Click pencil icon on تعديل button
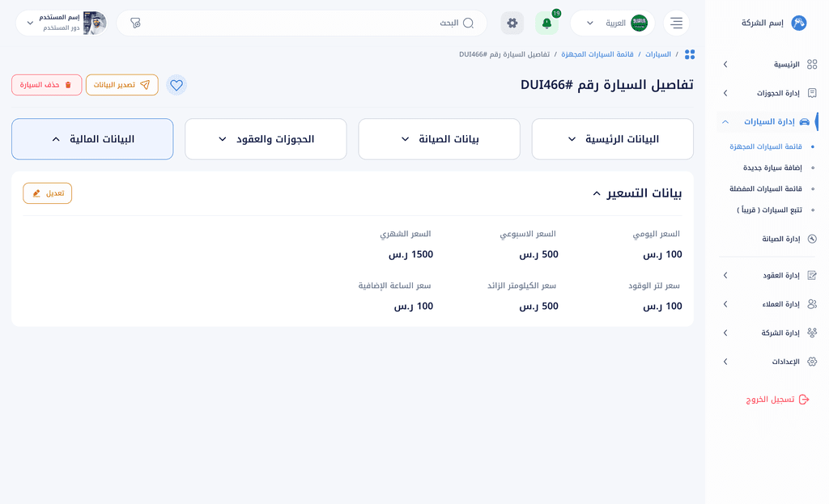829x504 pixels. 36,193
